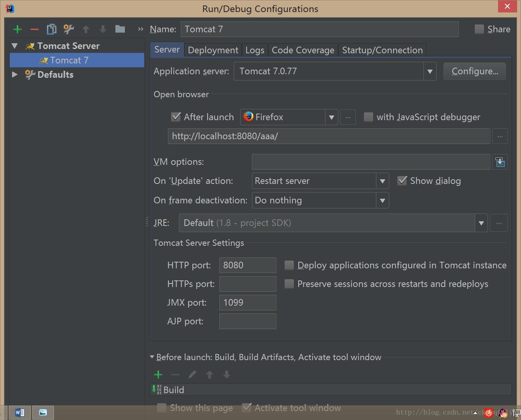This screenshot has width=521, height=420.
Task: Open the Logs tab
Action: 255,50
